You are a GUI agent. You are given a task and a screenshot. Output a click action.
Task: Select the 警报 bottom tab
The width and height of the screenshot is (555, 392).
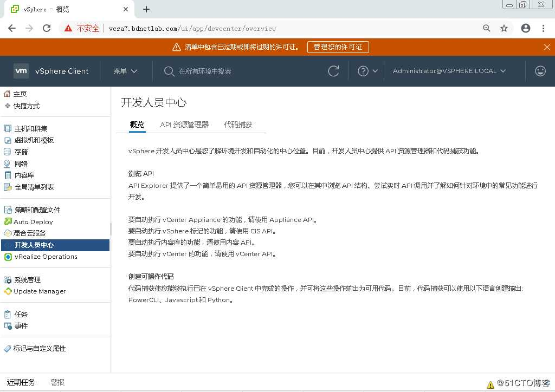pos(57,382)
